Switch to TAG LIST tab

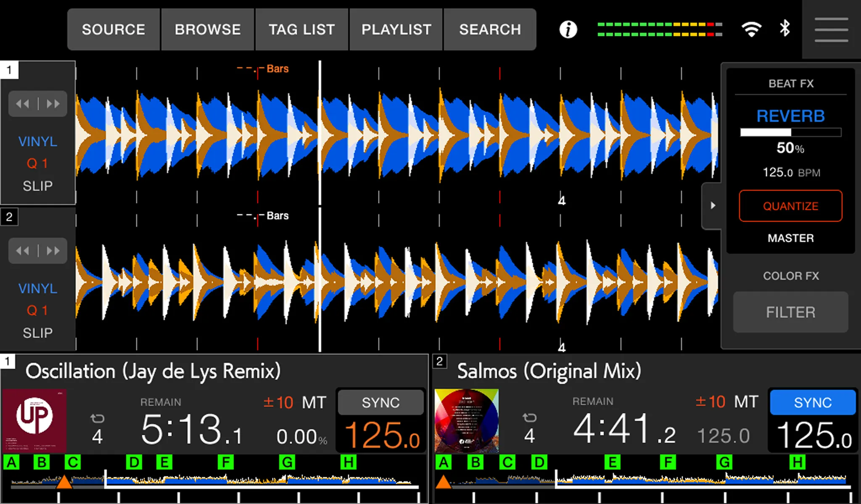click(302, 29)
